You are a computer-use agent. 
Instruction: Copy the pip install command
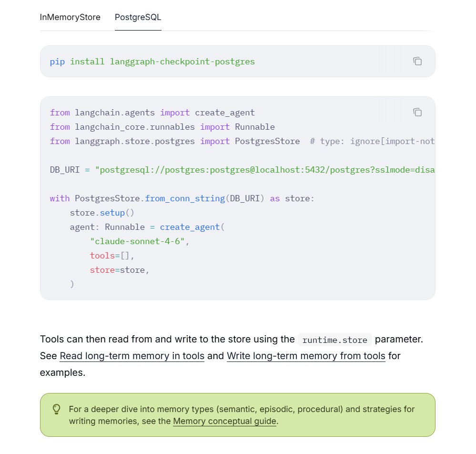(417, 61)
